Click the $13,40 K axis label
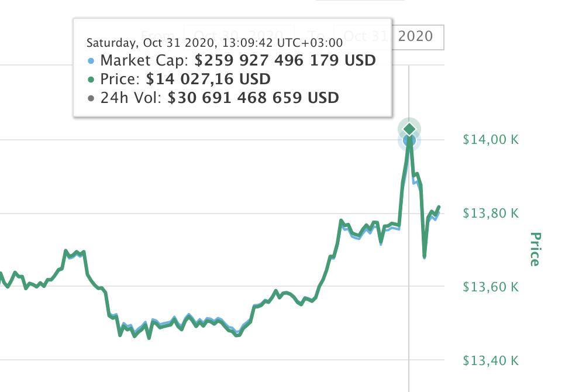 [x=490, y=360]
